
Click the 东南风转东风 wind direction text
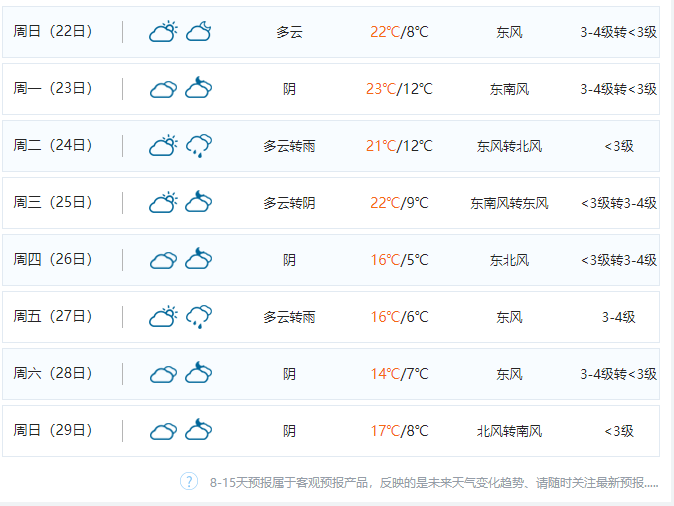tap(509, 203)
